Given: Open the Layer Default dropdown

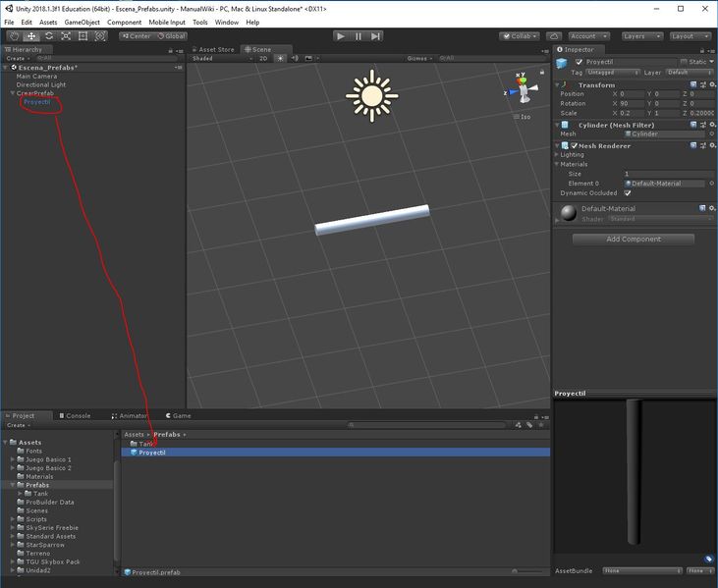Looking at the screenshot, I should point(690,73).
